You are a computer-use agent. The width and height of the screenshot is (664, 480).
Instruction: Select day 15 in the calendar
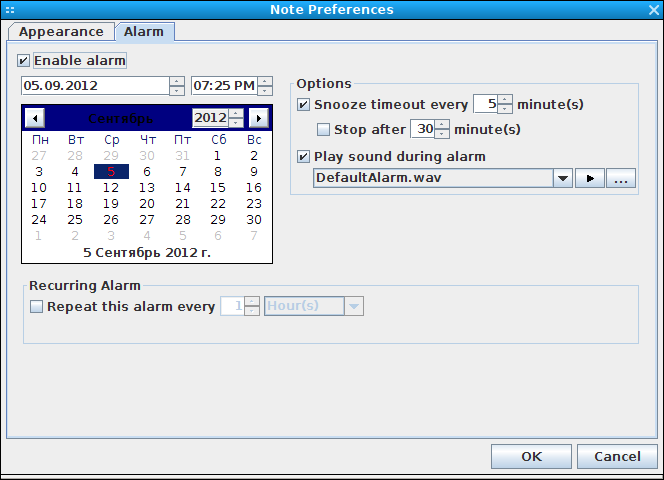point(218,187)
